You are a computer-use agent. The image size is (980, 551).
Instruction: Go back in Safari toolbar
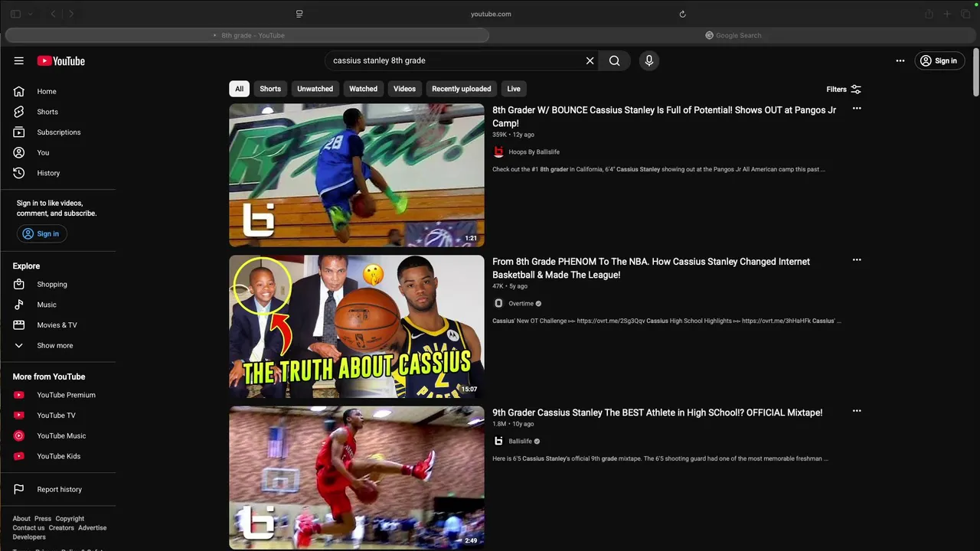point(54,14)
